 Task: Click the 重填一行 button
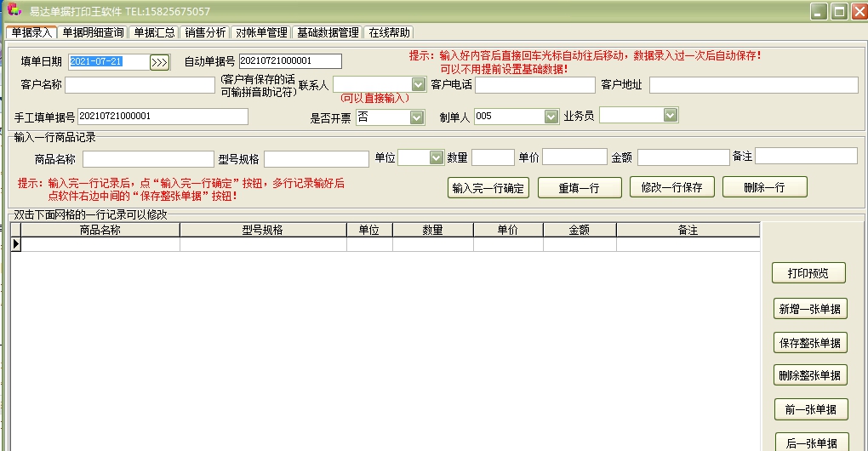coord(579,188)
